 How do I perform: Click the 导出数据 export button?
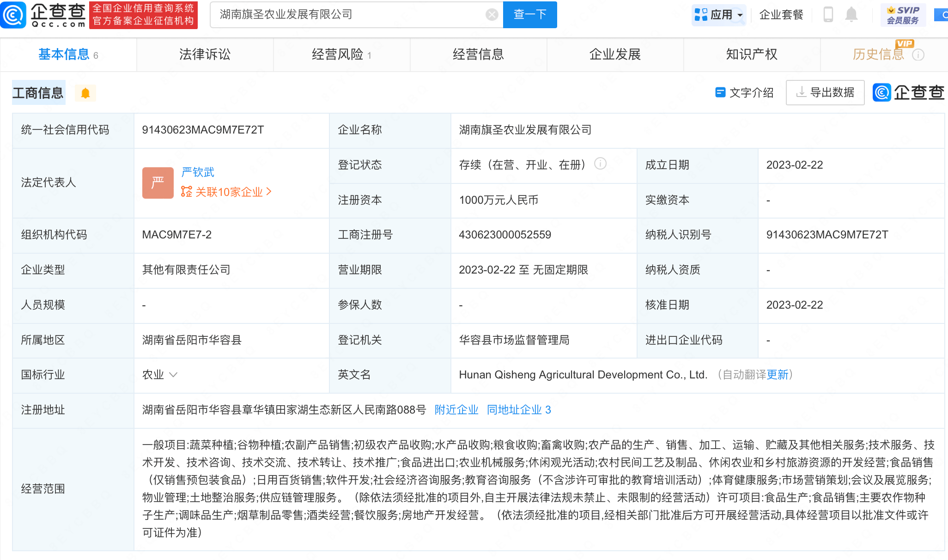point(825,92)
